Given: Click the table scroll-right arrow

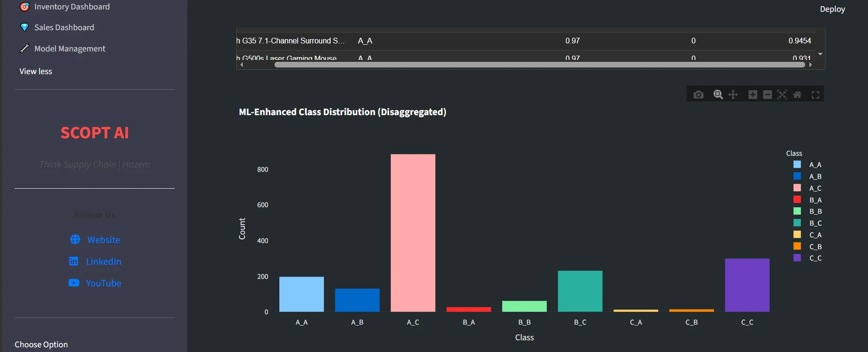Looking at the screenshot, I should [810, 65].
